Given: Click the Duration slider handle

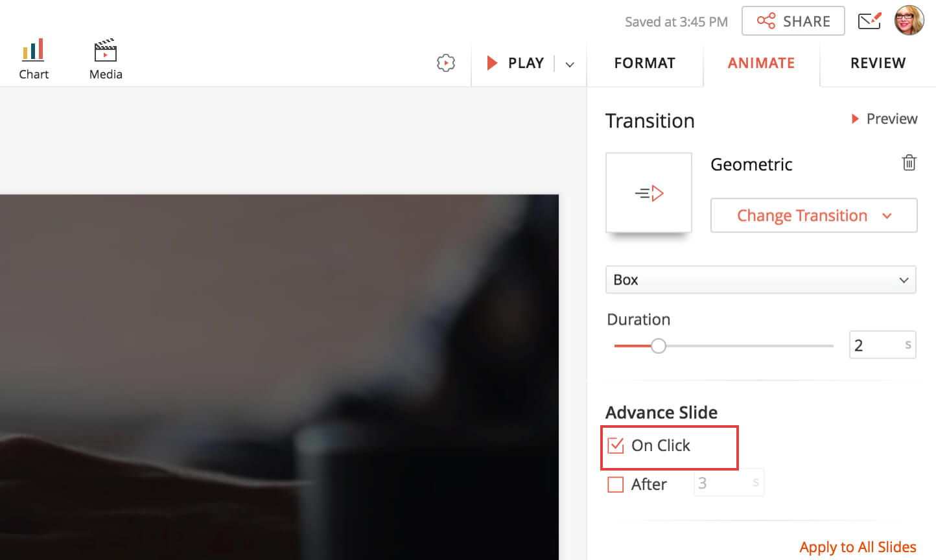Looking at the screenshot, I should tap(659, 345).
